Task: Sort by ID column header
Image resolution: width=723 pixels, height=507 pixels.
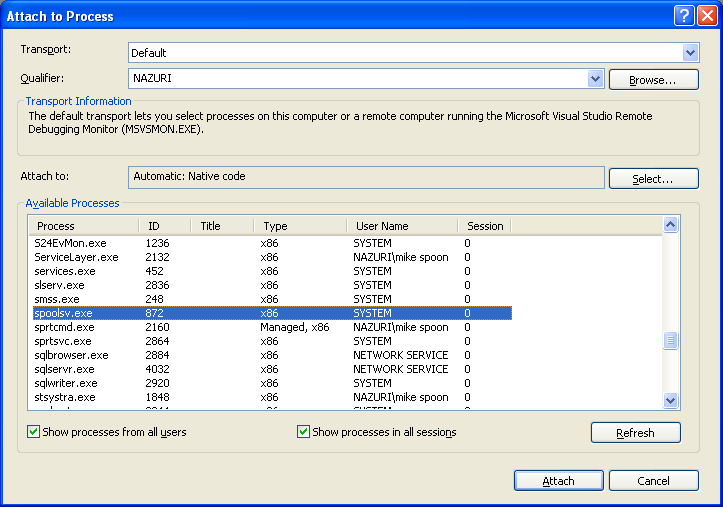Action: (165, 226)
